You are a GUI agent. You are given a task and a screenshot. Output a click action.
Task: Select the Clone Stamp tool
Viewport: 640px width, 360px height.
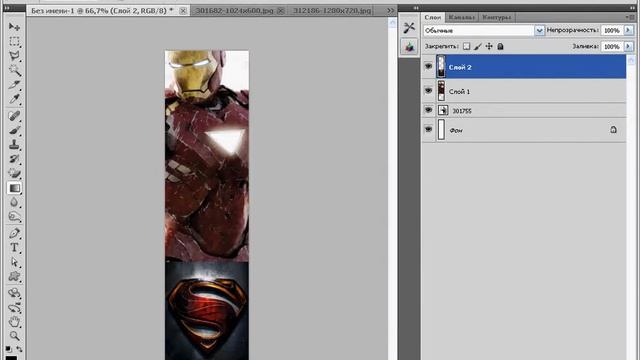[14, 144]
